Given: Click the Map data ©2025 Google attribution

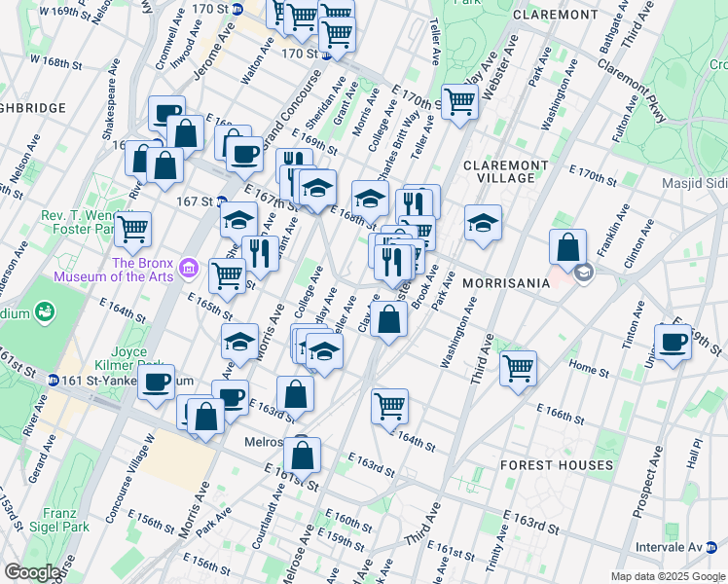Looking at the screenshot, I should (x=667, y=576).
